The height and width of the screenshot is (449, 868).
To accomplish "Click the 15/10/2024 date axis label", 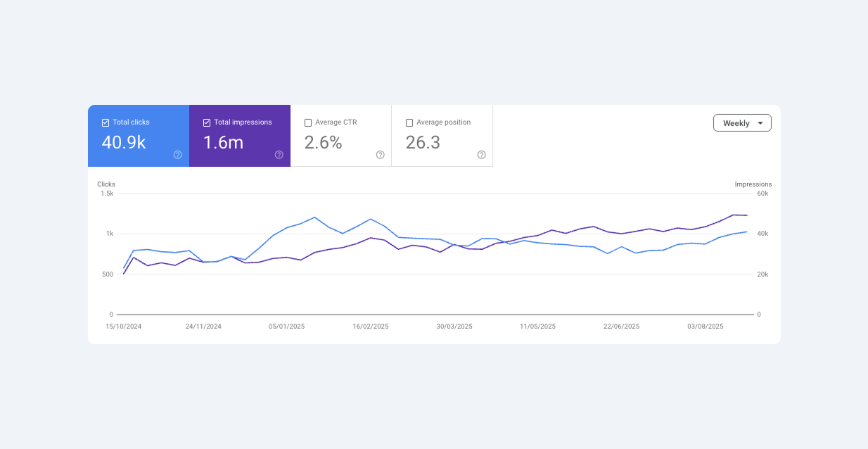I will coord(124,327).
